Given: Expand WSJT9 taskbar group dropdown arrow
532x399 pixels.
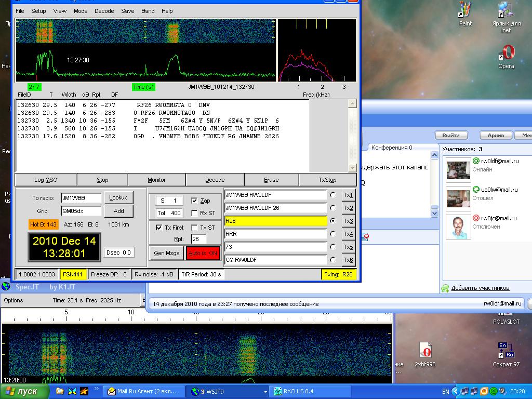Looking at the screenshot, I should pyautogui.click(x=265, y=392).
